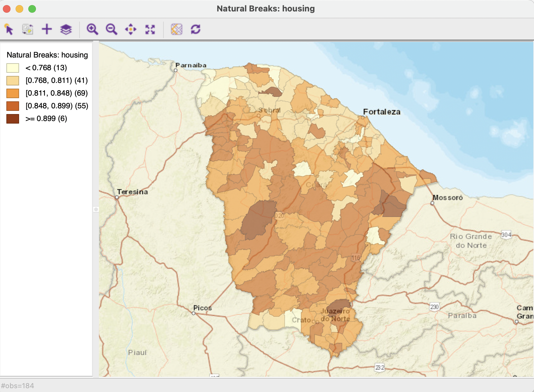The image size is (534, 392).
Task: Click the route 232 road shield
Action: coord(380,368)
